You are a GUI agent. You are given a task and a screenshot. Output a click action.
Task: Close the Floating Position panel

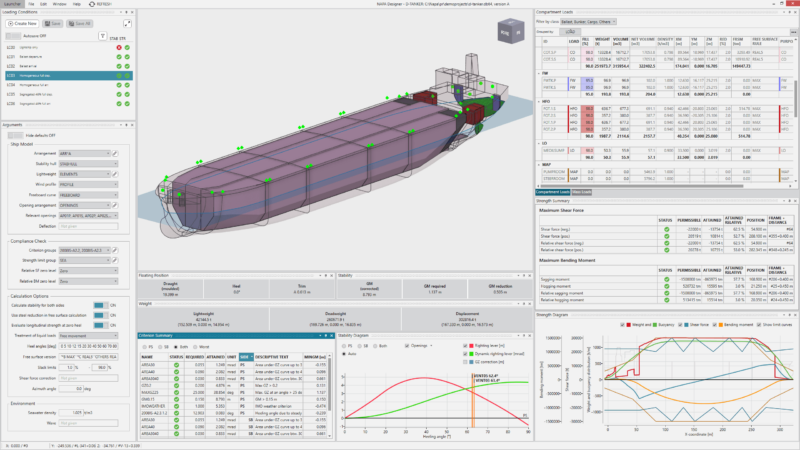pyautogui.click(x=332, y=276)
